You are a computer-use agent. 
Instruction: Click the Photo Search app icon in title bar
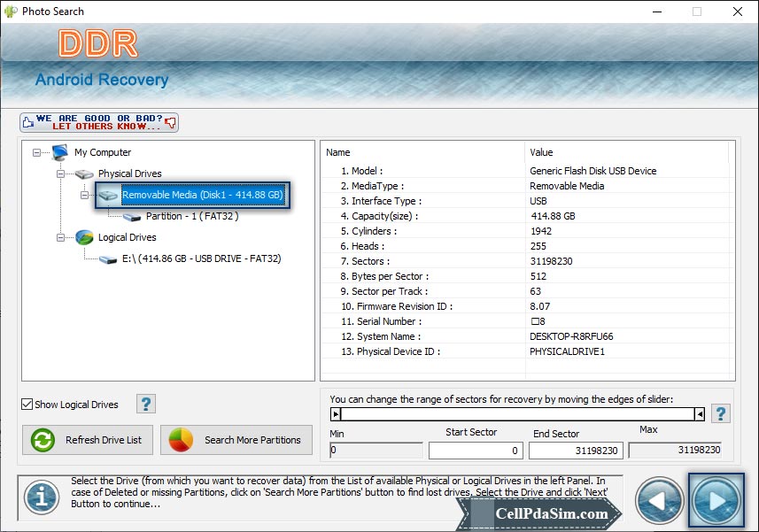pos(11,12)
